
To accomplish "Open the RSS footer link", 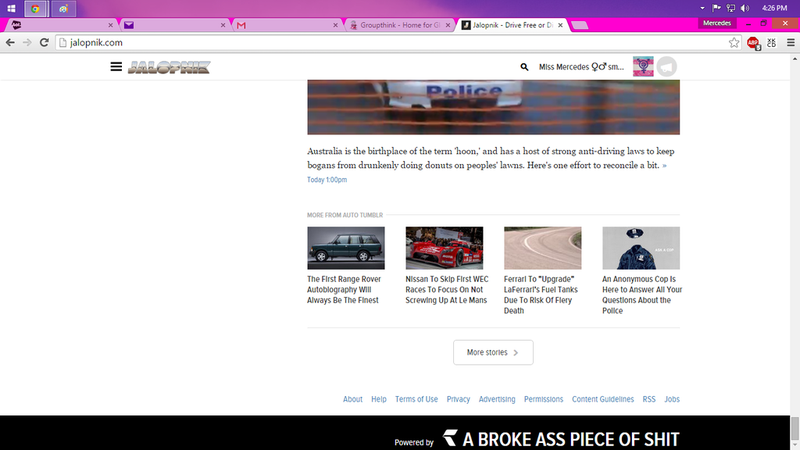I will (x=649, y=399).
